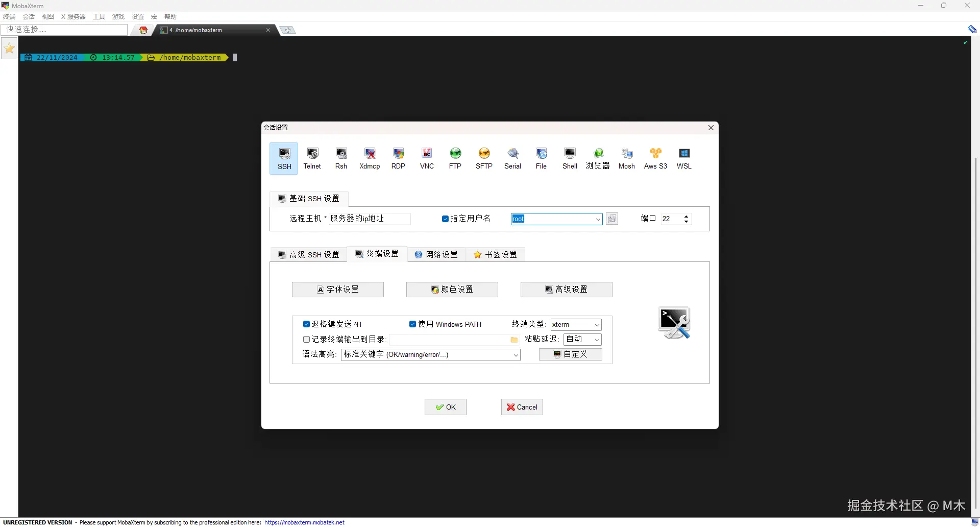Click the port number field
The height and width of the screenshot is (527, 980).
coord(672,219)
